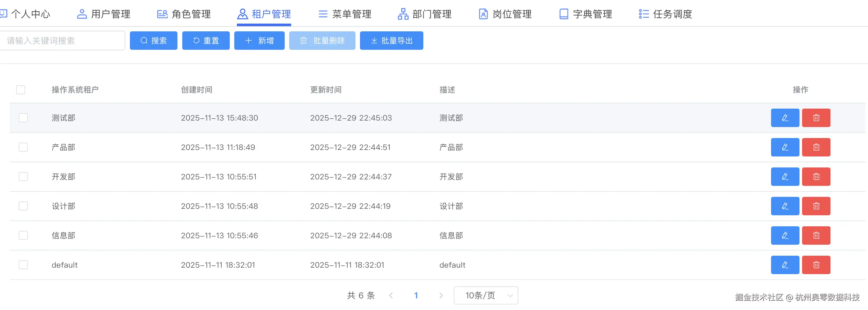Check the 开发部 row checkbox
This screenshot has height=310, width=868.
point(23,176)
